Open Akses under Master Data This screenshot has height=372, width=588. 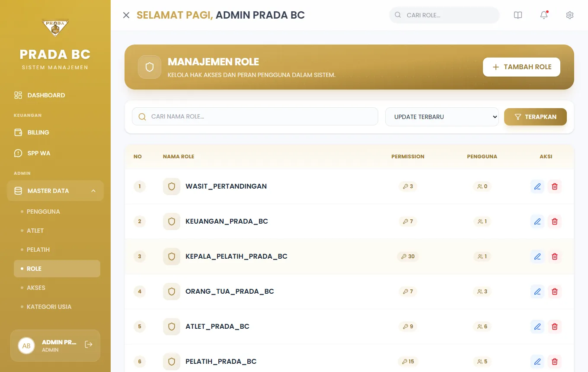click(x=57, y=288)
